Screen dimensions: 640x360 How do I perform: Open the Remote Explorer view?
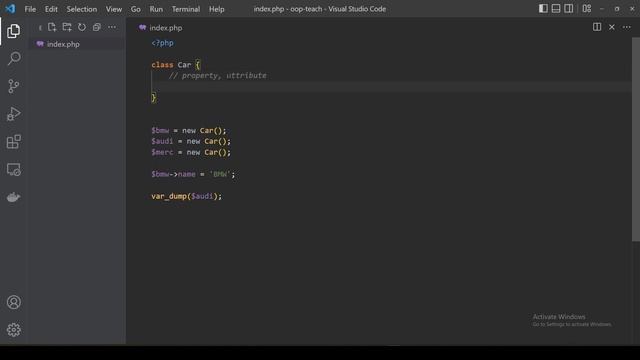(x=13, y=169)
